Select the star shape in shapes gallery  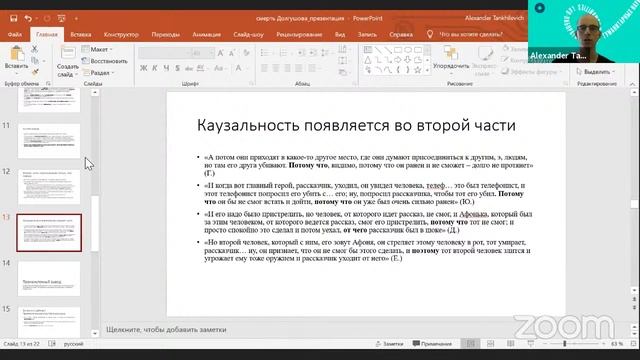click(x=417, y=70)
